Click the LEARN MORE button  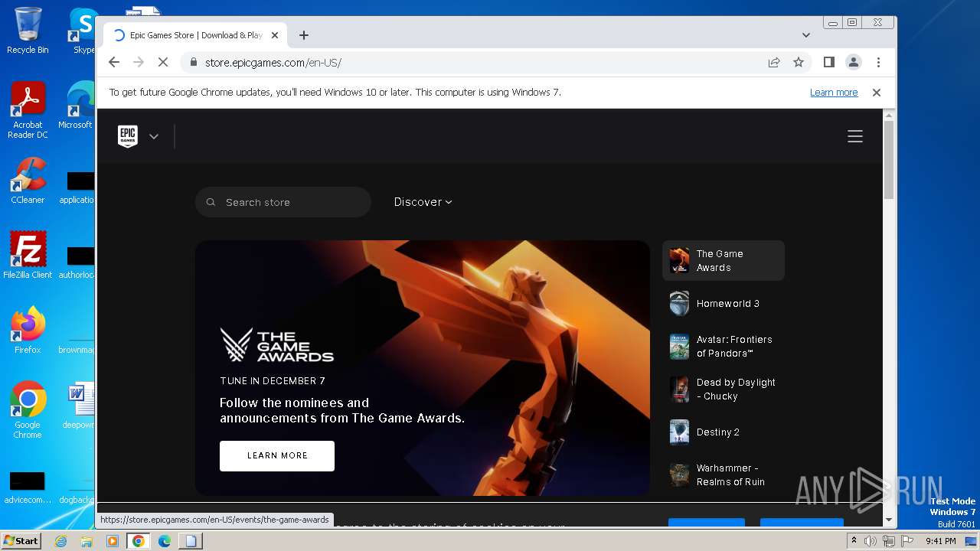(x=277, y=455)
